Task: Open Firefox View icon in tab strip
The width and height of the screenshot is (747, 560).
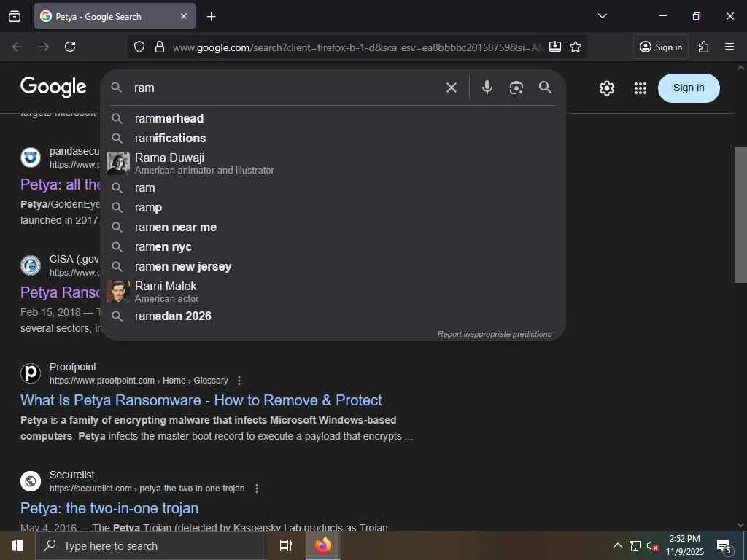Action: click(x=15, y=16)
